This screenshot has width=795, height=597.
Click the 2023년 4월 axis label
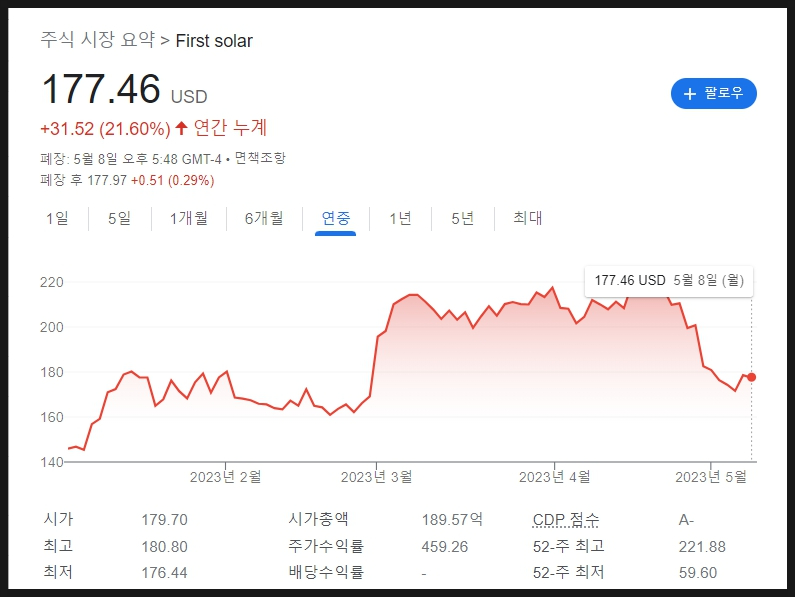554,477
